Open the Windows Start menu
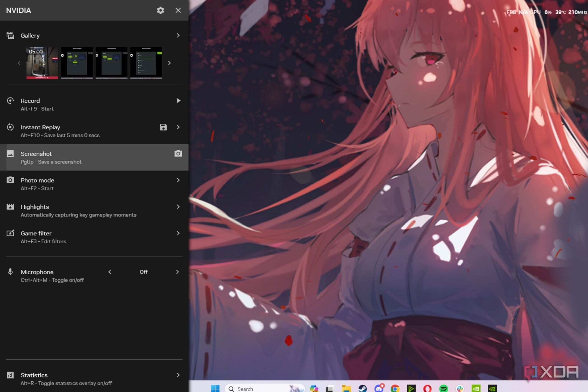This screenshot has width=588, height=392. pyautogui.click(x=215, y=388)
